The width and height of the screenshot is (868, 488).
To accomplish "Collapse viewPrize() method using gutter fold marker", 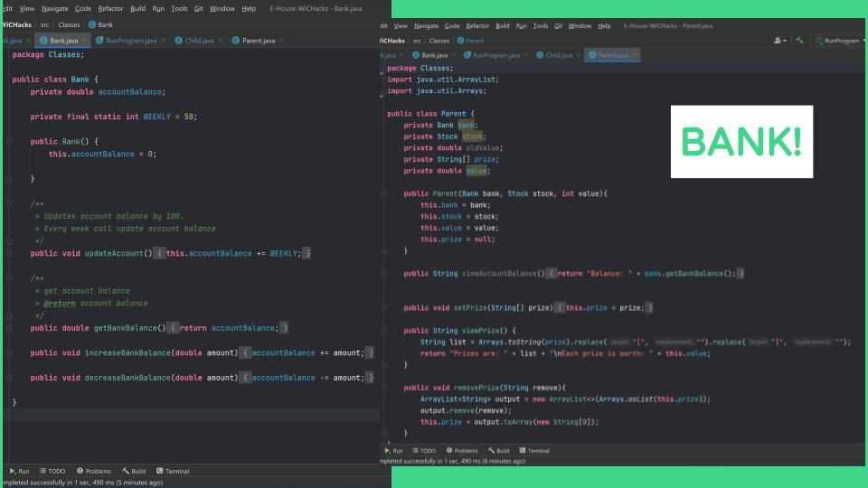I will pyautogui.click(x=384, y=331).
